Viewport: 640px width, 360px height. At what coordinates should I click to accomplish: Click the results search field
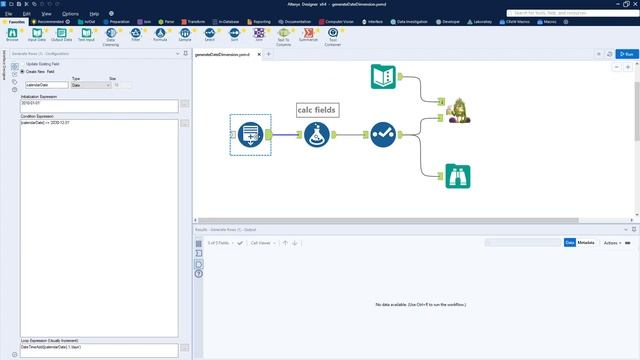point(523,243)
